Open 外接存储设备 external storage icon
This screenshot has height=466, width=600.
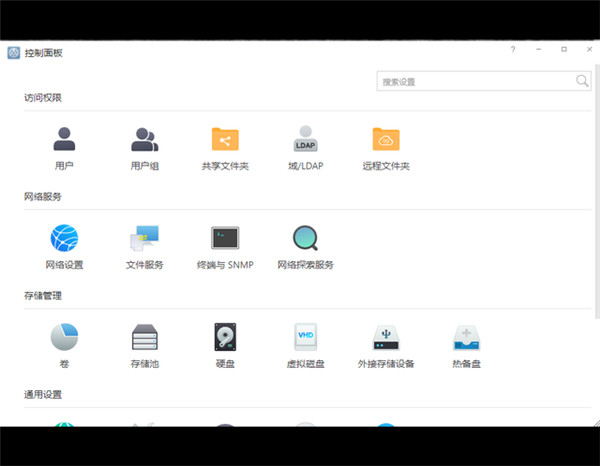(386, 336)
